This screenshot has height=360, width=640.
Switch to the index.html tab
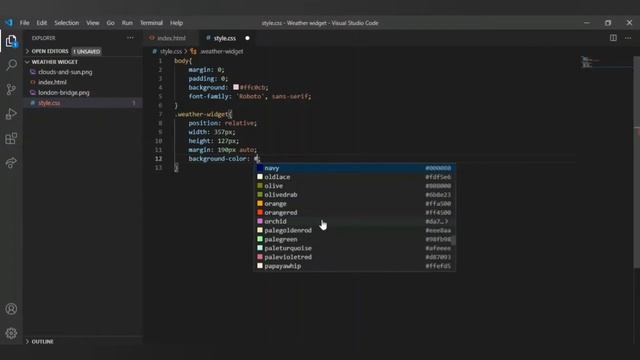point(171,38)
